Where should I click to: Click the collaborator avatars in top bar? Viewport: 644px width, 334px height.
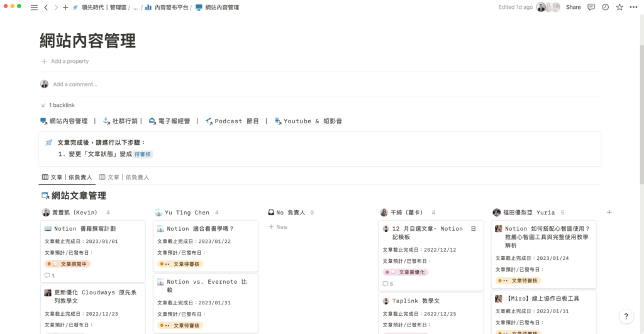pos(548,7)
